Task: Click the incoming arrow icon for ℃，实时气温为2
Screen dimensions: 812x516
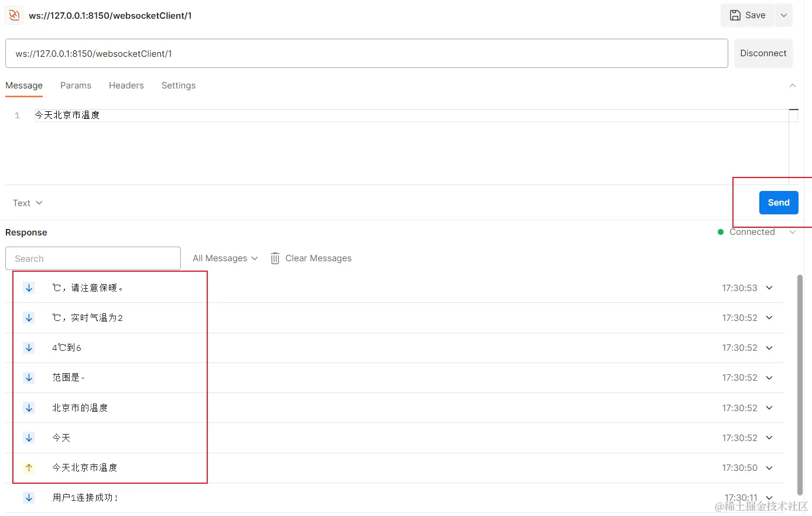Action: pos(29,317)
